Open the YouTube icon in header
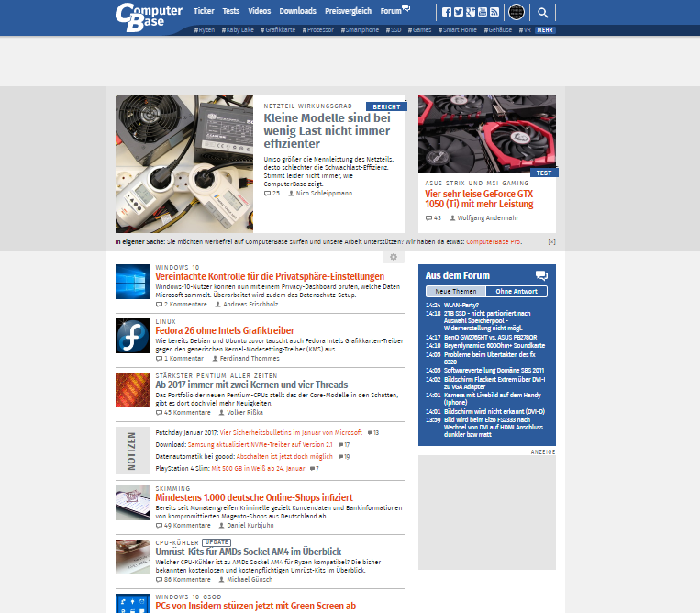The height and width of the screenshot is (613, 700). pyautogui.click(x=483, y=12)
